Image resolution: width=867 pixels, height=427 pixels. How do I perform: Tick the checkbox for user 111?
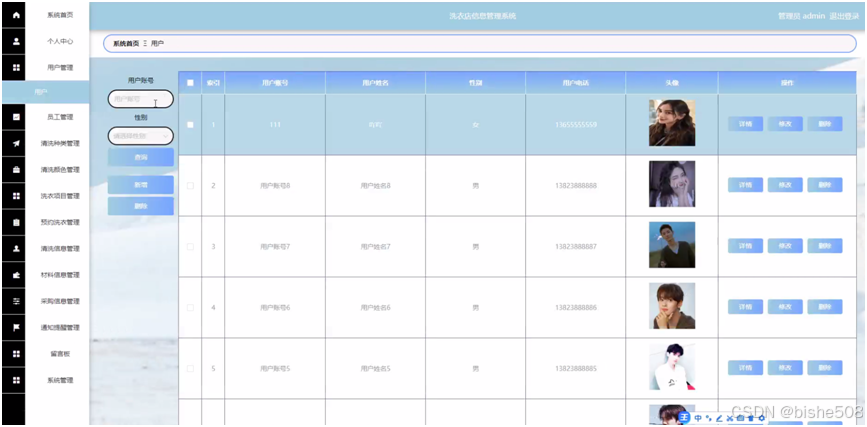[x=190, y=124]
